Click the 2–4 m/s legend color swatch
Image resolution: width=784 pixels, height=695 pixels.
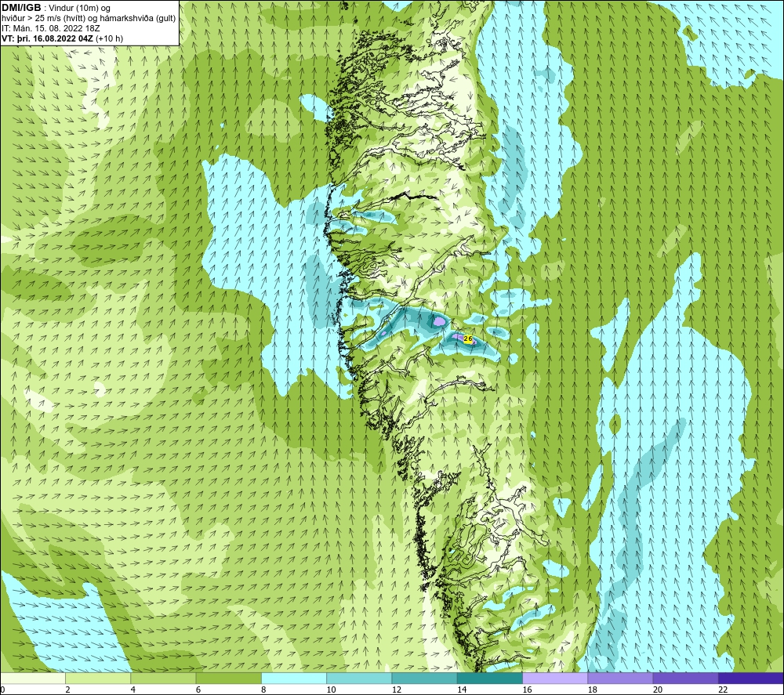pyautogui.click(x=98, y=678)
